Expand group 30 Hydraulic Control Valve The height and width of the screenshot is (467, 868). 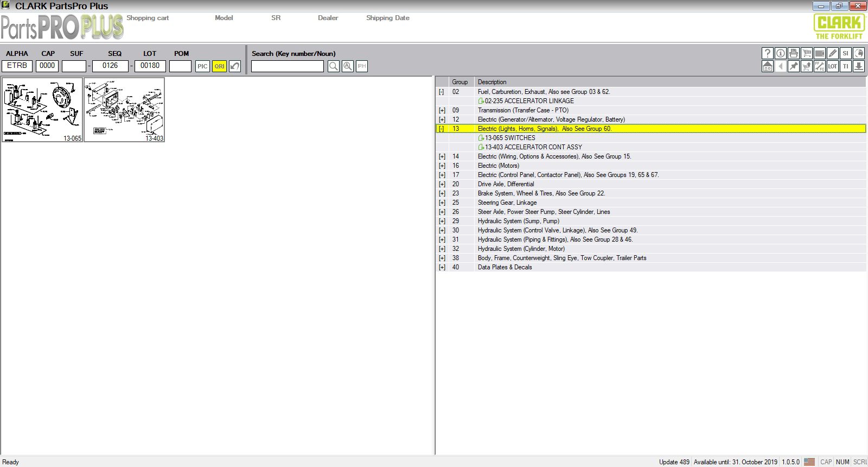coord(442,230)
